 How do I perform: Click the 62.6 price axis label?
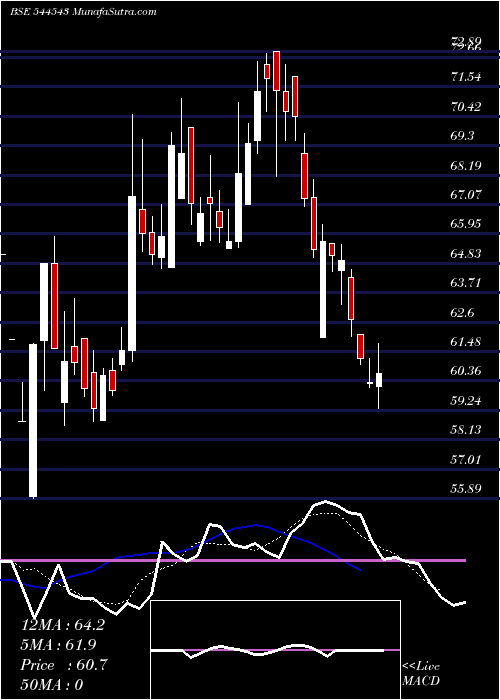[x=463, y=312]
